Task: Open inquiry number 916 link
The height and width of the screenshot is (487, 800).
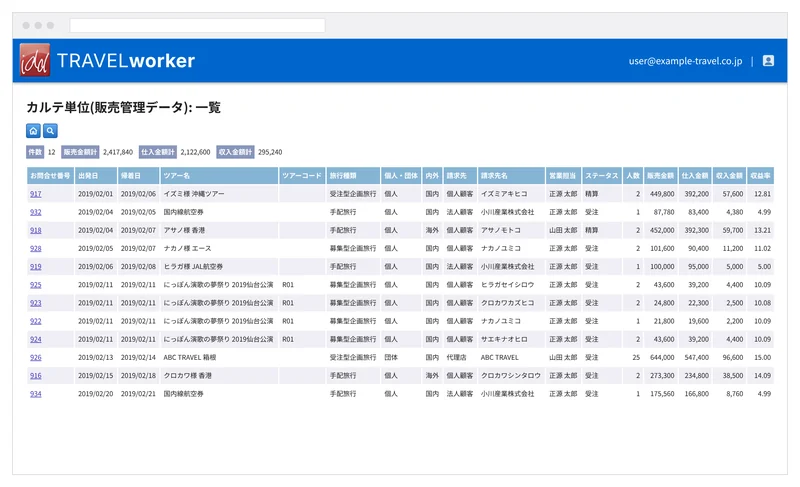Action: 36,376
